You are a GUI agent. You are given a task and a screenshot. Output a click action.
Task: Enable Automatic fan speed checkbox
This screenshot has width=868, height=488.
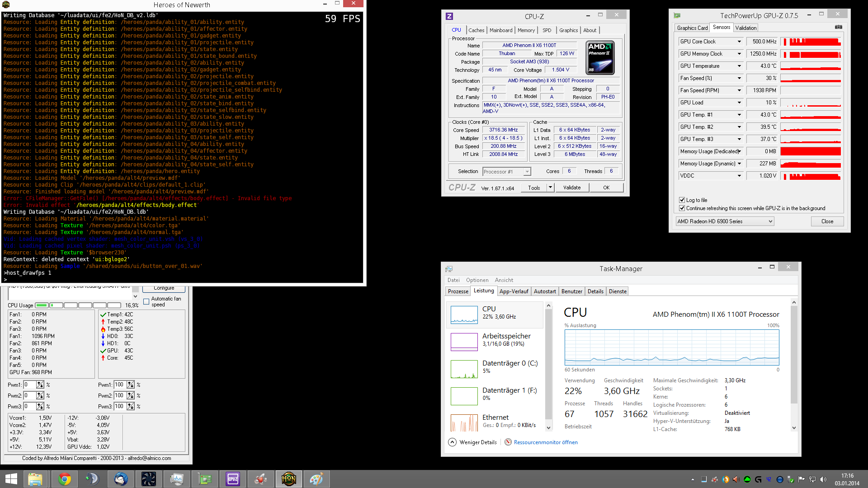tap(146, 301)
